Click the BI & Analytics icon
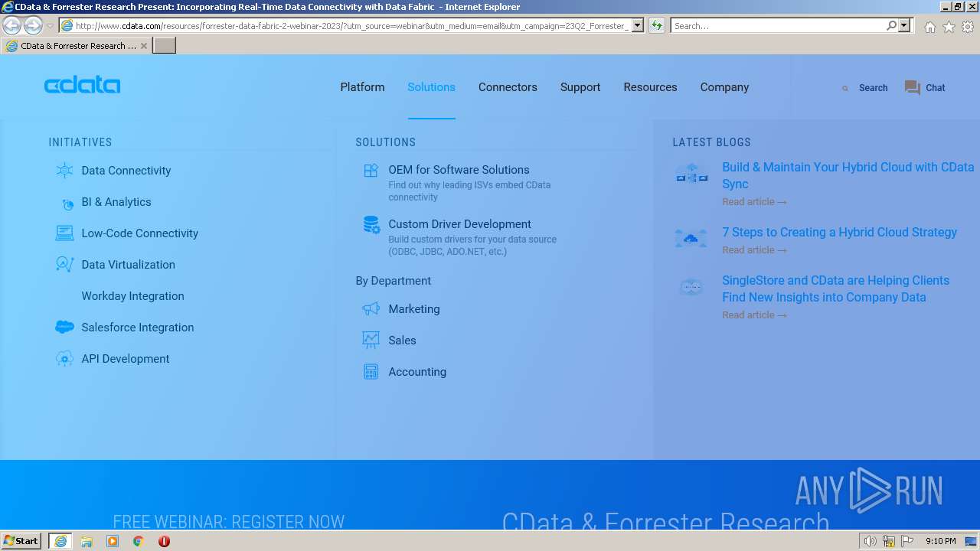 (x=67, y=204)
